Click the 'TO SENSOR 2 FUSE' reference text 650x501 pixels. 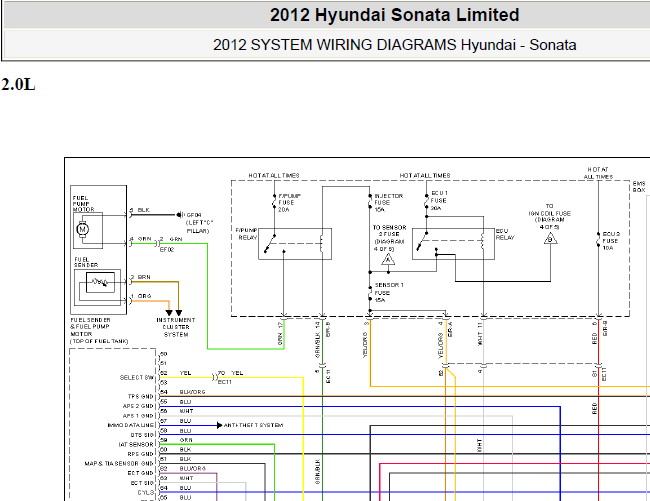[x=389, y=238]
